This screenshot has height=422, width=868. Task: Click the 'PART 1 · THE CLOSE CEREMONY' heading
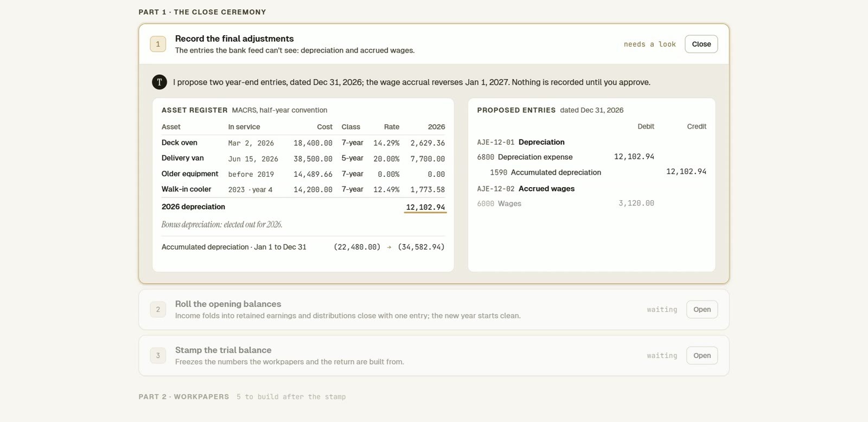tap(202, 12)
